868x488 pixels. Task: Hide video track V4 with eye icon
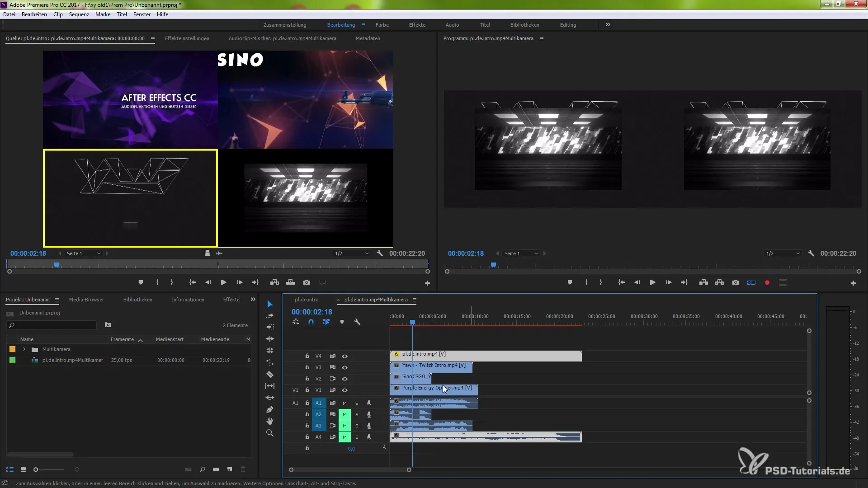tap(345, 356)
